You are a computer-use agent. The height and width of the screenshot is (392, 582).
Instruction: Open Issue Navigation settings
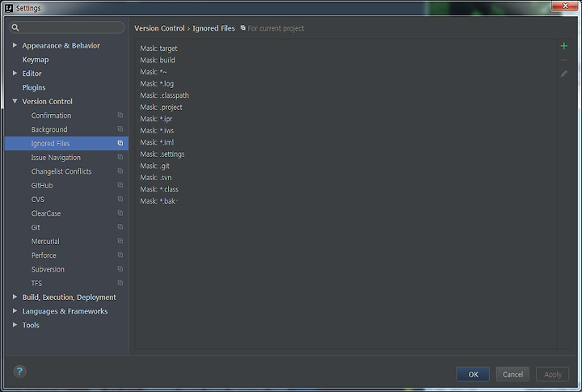(56, 158)
